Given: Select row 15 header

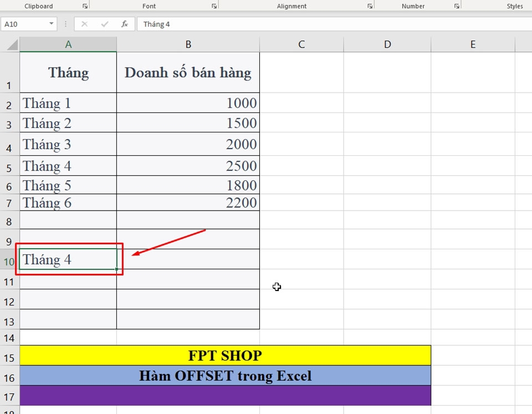Looking at the screenshot, I should pyautogui.click(x=9, y=355).
